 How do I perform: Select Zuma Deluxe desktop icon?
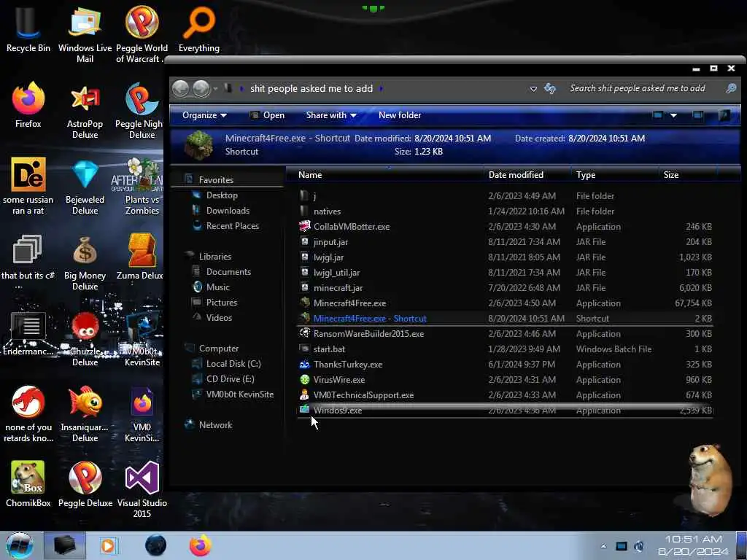click(x=141, y=257)
